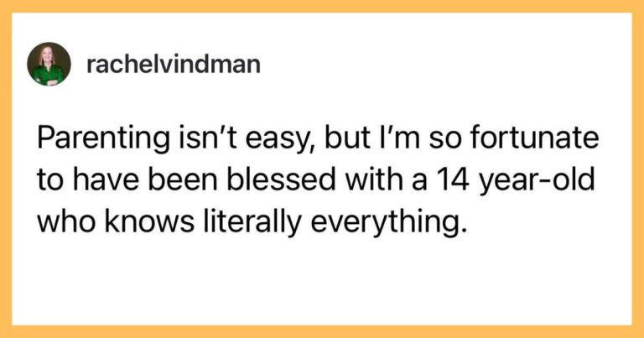
Task: Click the orange border right of the post
Action: 637,168
